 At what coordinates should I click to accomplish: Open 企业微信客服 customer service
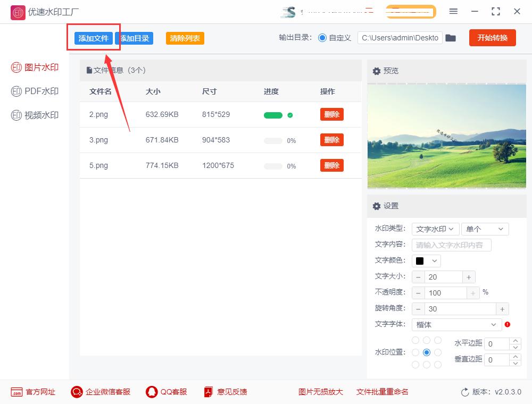100,392
